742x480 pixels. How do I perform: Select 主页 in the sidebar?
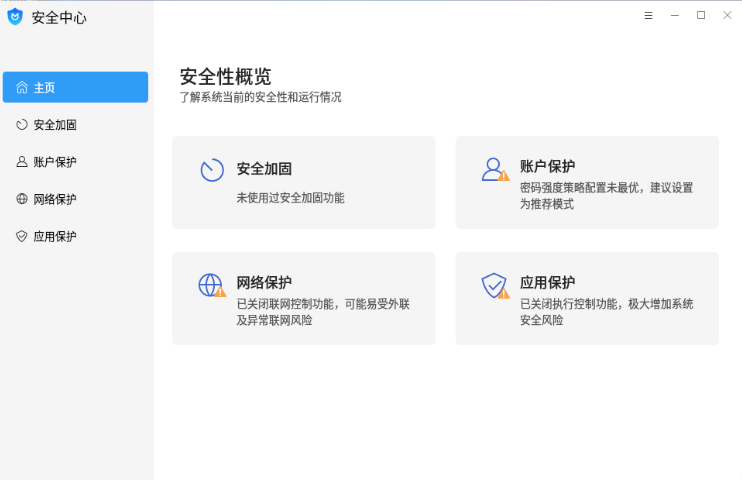pyautogui.click(x=75, y=87)
